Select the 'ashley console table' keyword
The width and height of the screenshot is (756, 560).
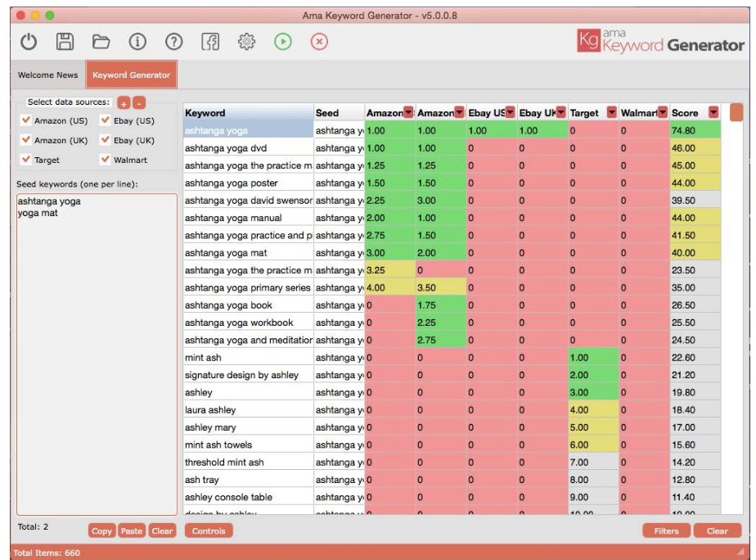click(x=248, y=497)
